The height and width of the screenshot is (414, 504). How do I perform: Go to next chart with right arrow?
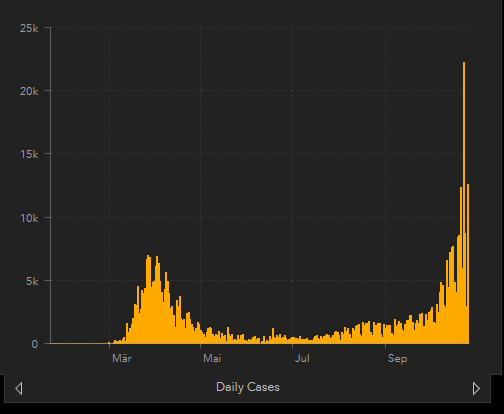476,388
